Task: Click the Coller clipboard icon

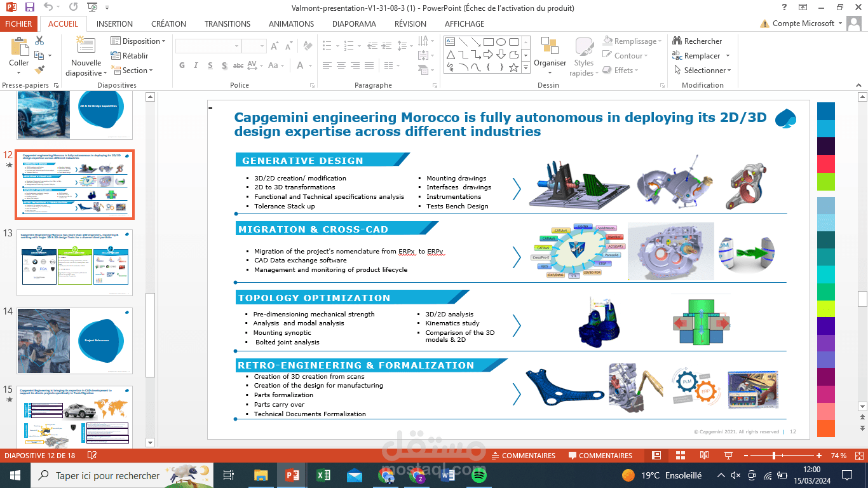Action: pyautogui.click(x=19, y=47)
